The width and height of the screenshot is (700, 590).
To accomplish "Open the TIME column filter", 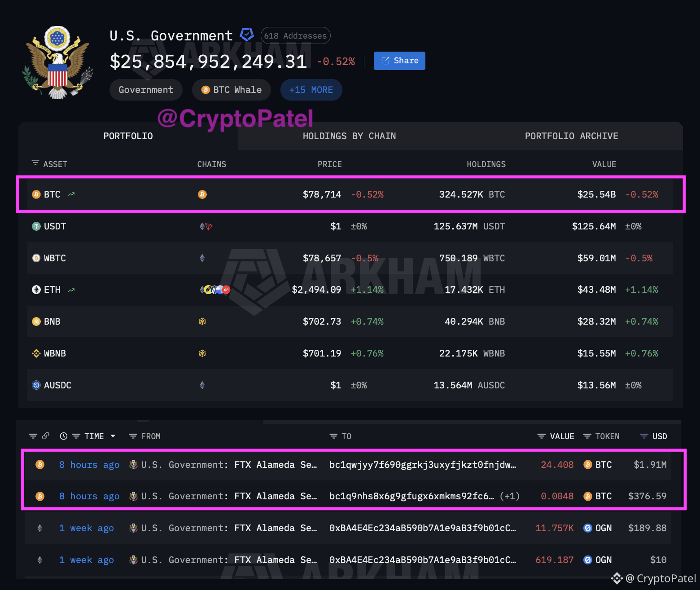I will point(76,436).
